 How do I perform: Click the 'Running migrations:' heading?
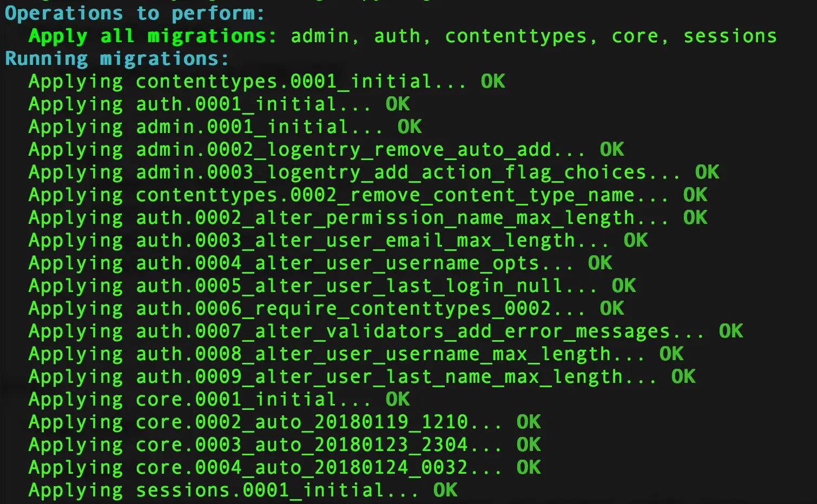click(117, 58)
